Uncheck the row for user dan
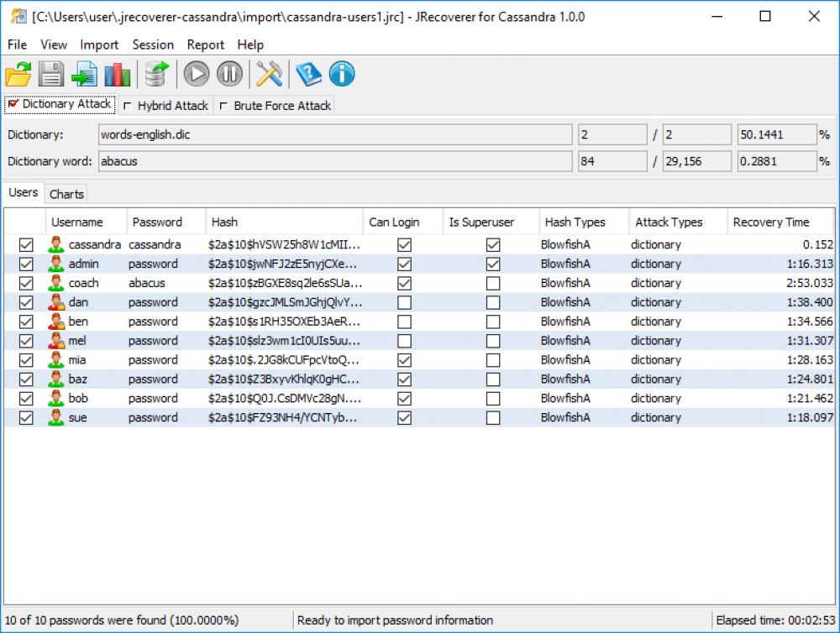This screenshot has height=633, width=840. (25, 302)
